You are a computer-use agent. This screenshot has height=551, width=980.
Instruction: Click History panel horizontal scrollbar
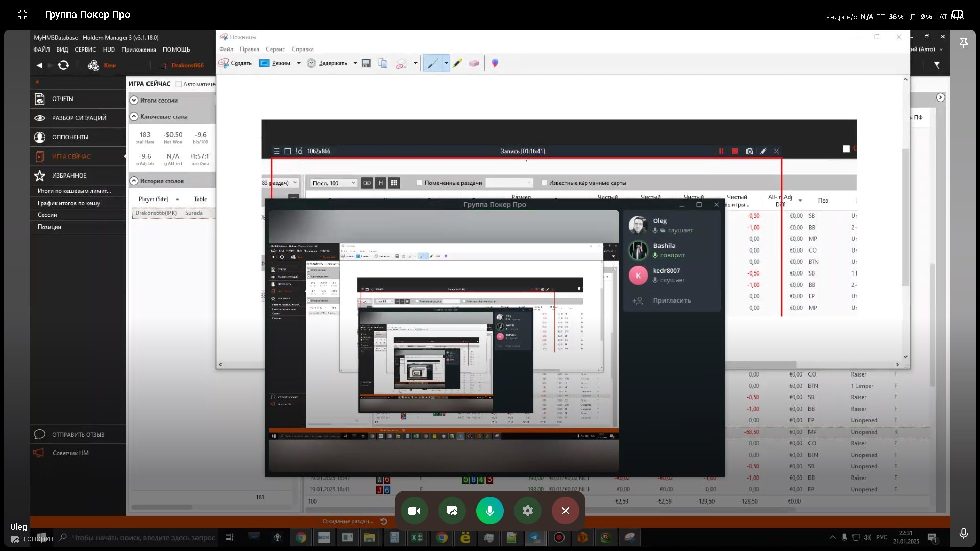162,507
